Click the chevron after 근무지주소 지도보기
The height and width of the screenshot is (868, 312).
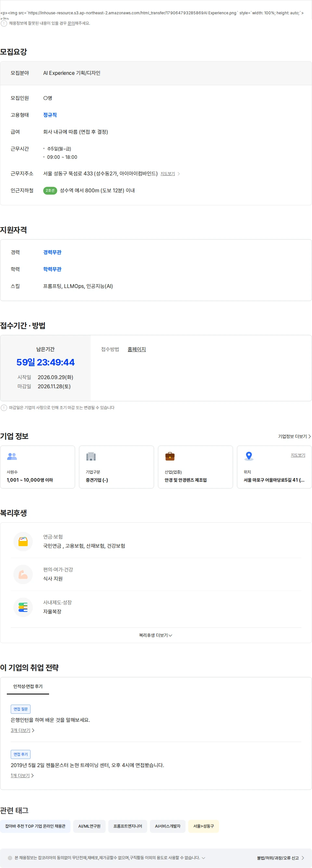point(179,174)
